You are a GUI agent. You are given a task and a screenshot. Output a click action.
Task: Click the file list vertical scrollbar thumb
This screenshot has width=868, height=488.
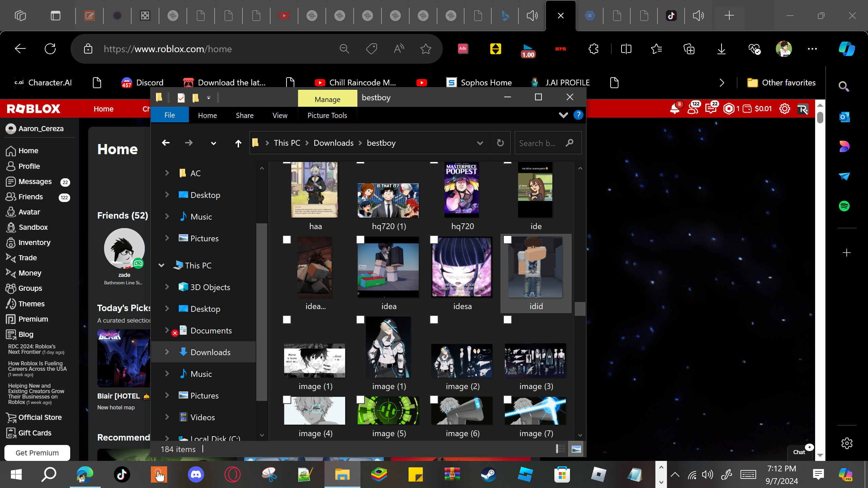(580, 309)
